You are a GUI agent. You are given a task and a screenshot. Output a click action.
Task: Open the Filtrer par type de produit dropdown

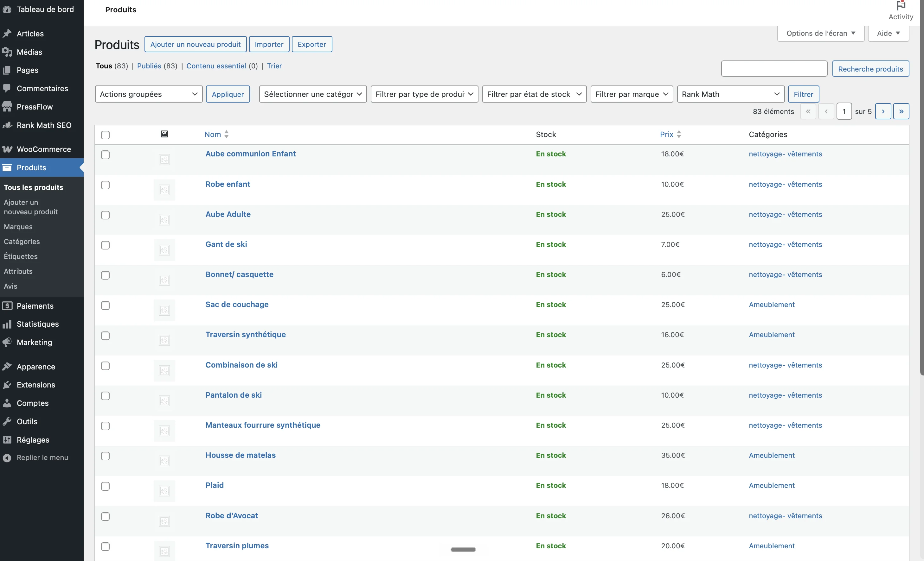(424, 94)
